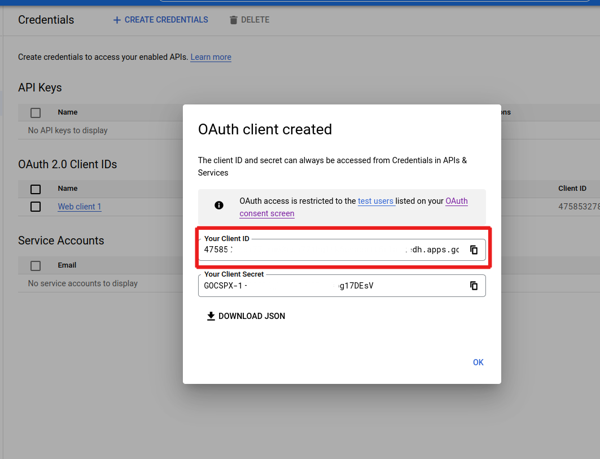The image size is (600, 459).
Task: Confirm the dialog with OK
Action: [x=478, y=362]
